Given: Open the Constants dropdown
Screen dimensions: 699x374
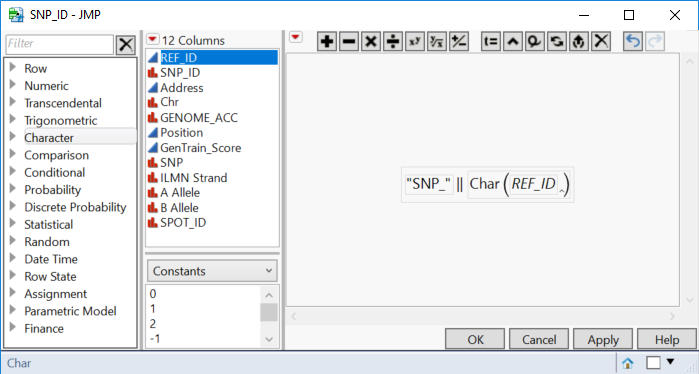Looking at the screenshot, I should click(212, 271).
